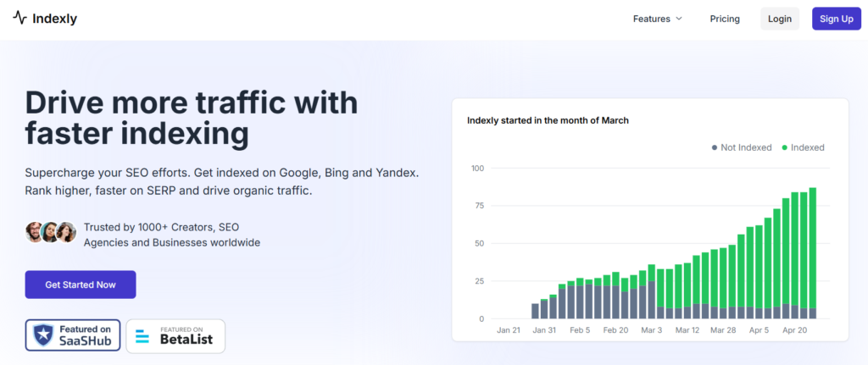Click the 100 y-axis value

(x=477, y=169)
